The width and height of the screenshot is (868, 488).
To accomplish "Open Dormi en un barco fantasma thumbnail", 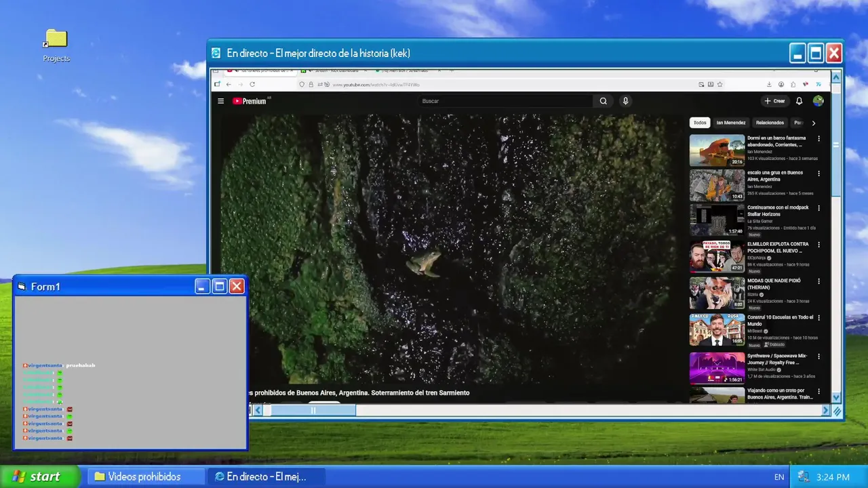I will pos(717,150).
